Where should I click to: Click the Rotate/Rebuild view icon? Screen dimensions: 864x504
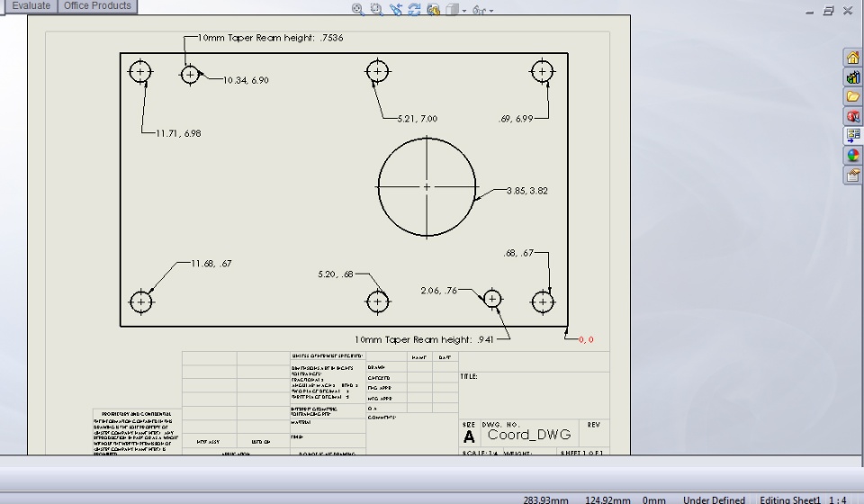pos(414,9)
